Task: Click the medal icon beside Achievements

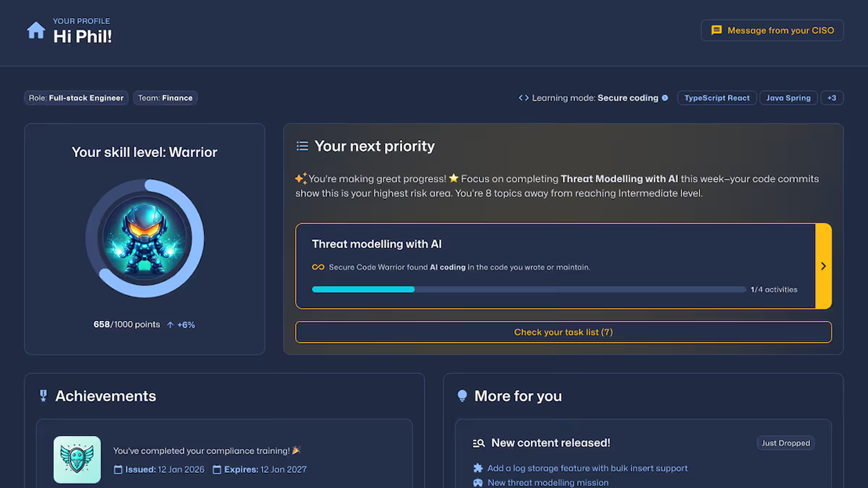Action: point(43,395)
